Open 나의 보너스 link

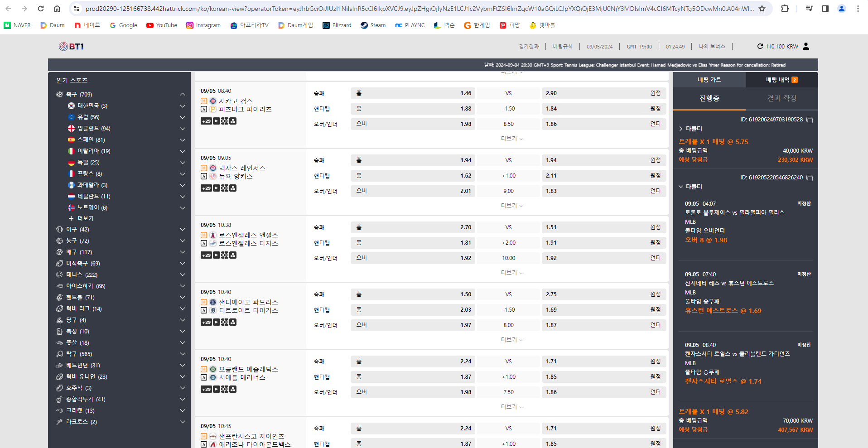pyautogui.click(x=712, y=47)
